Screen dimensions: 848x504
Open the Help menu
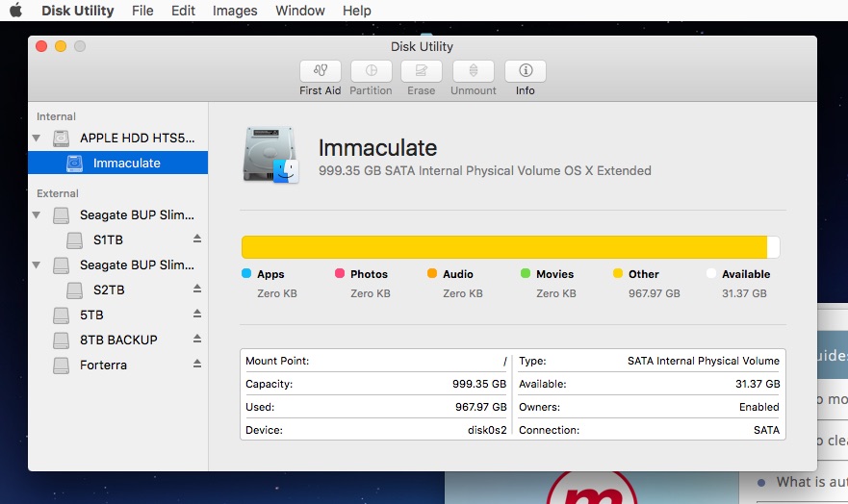[357, 11]
